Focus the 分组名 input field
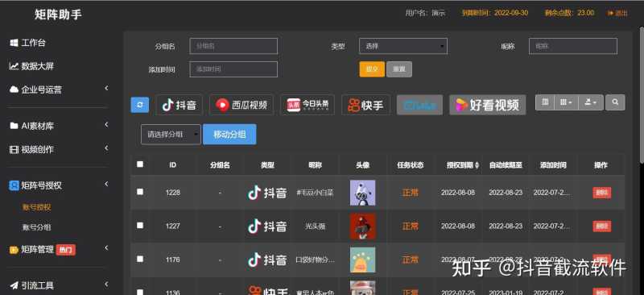This screenshot has height=295, width=644. (233, 46)
